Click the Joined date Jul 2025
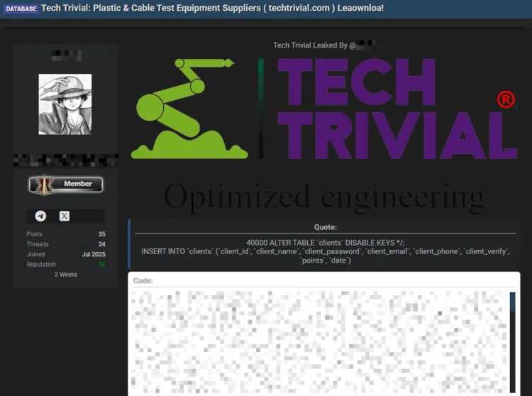This screenshot has height=396, width=532. (94, 254)
